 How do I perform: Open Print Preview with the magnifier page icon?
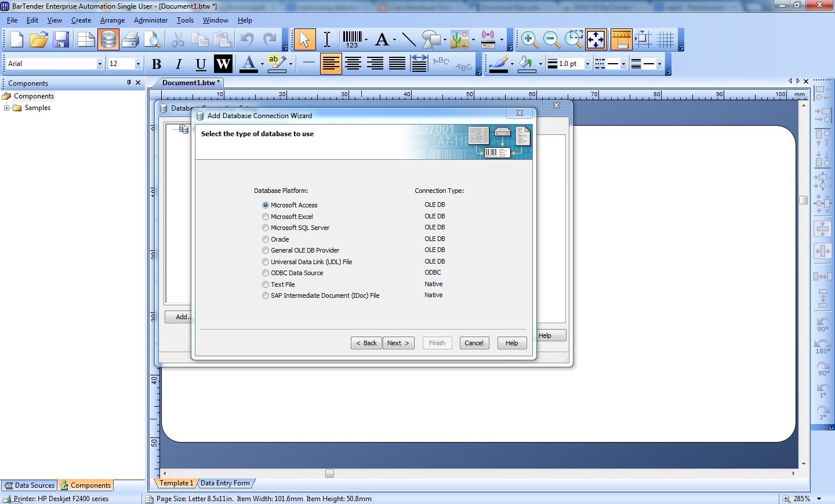[x=153, y=40]
